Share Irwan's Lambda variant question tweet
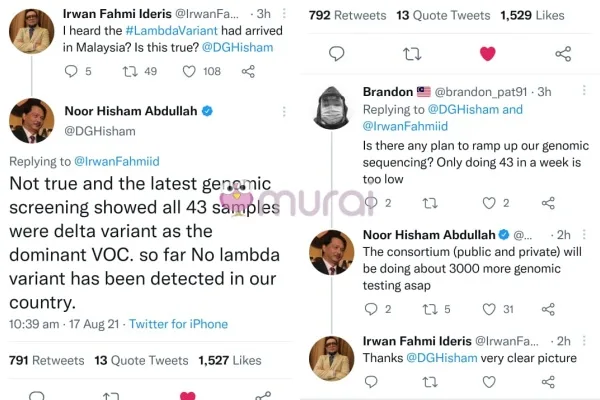600x400 pixels. coord(248,71)
